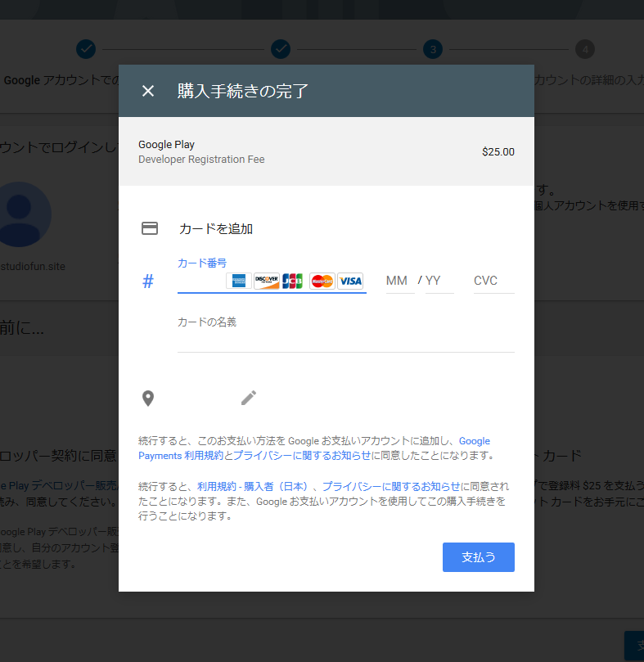Click the hash icon beside card number
The image size is (644, 662).
(148, 281)
